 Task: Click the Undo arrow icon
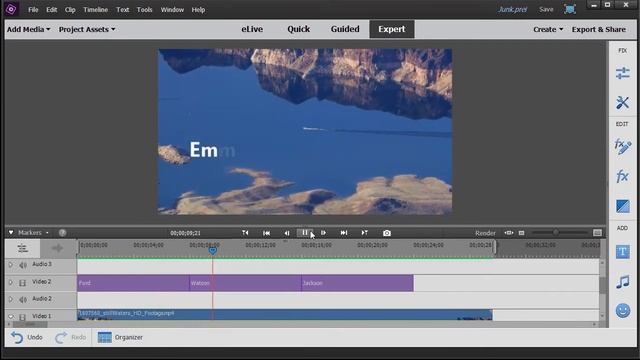(17, 337)
